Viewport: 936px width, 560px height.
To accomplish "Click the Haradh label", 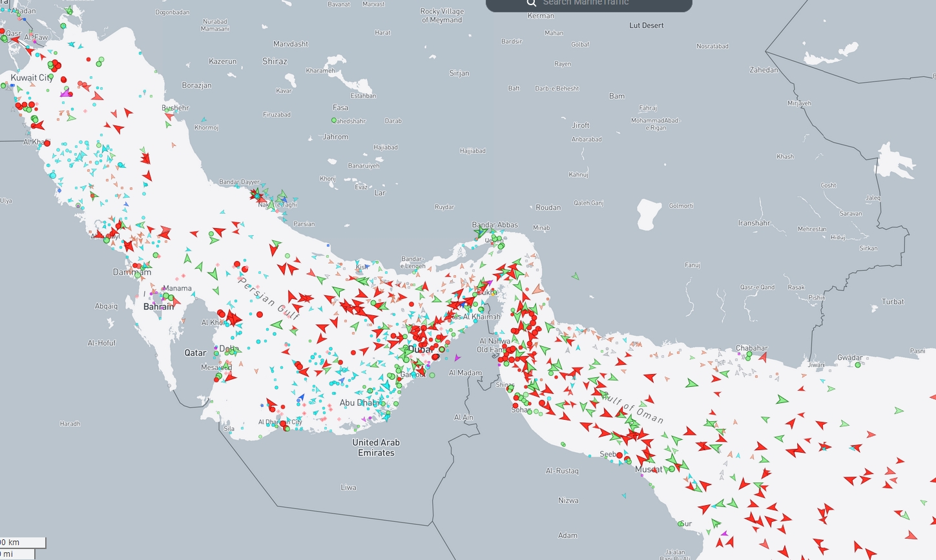I will point(70,424).
